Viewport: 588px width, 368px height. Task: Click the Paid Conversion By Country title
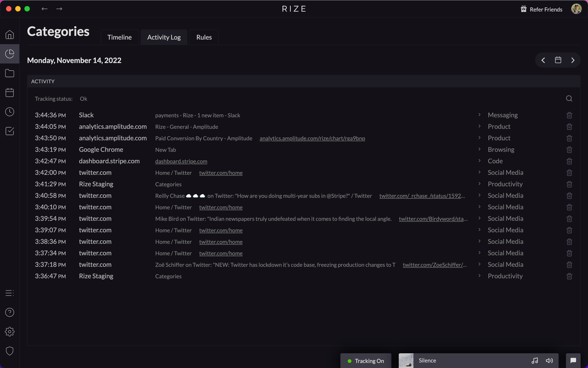[204, 138]
